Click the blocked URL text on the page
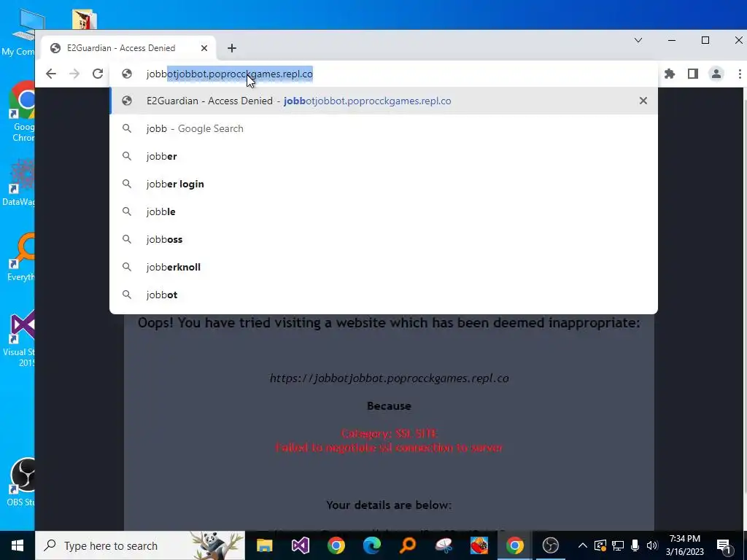 [390, 378]
